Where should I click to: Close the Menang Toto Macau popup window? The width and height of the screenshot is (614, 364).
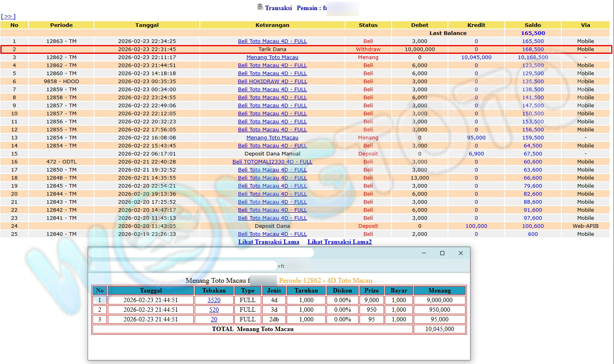click(x=461, y=253)
